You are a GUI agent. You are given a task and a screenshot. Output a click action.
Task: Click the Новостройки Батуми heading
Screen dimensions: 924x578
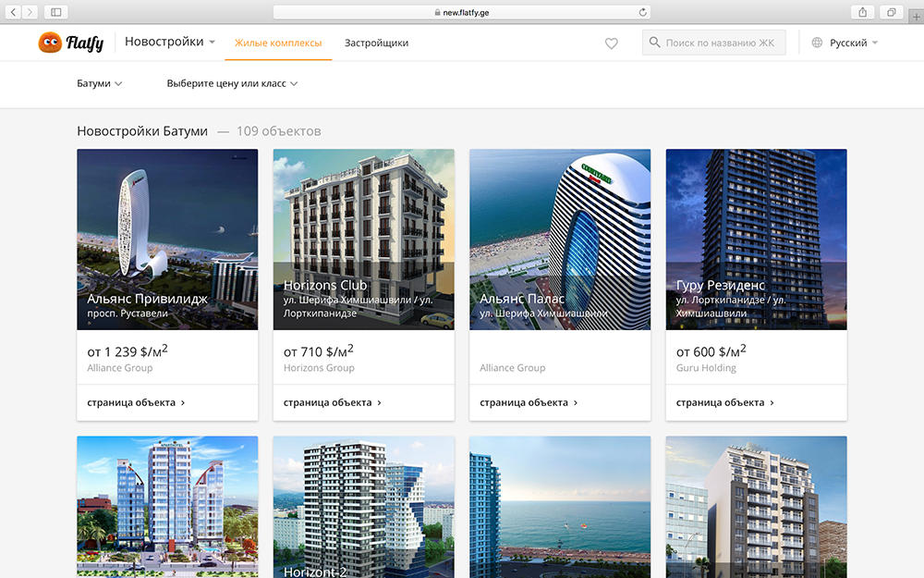[x=142, y=131]
